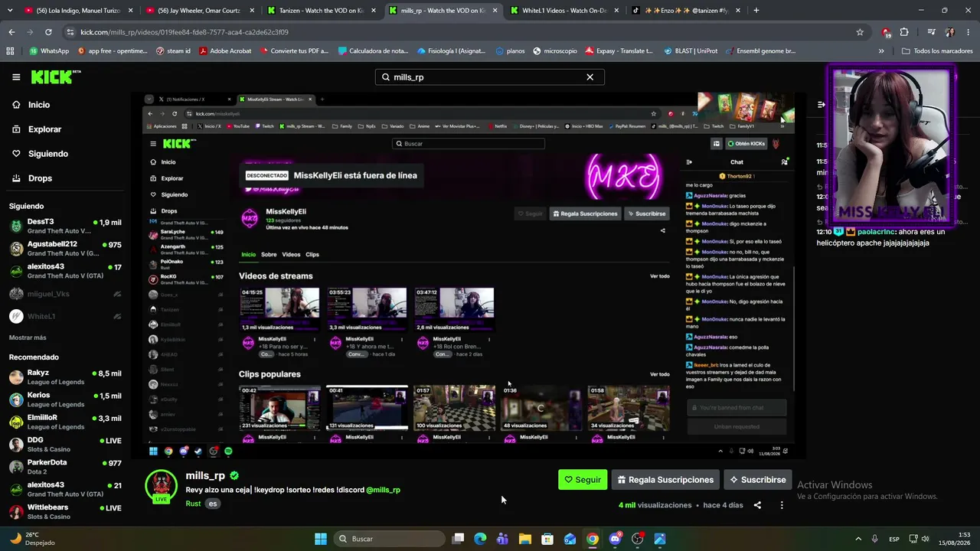Click the Windows taskbar Buscar search box
This screenshot has height=551, width=980.
click(x=387, y=539)
